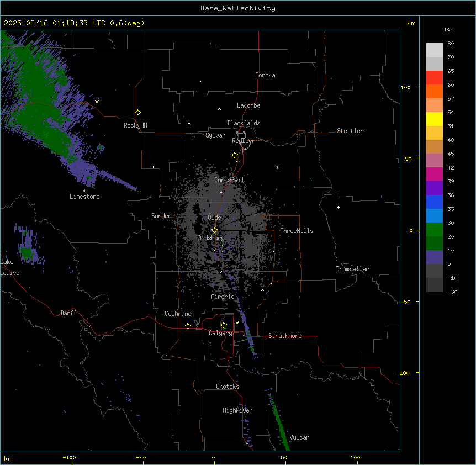
Task: Pick the brown 45–48 dBZ legend swatch
Action: [x=434, y=146]
